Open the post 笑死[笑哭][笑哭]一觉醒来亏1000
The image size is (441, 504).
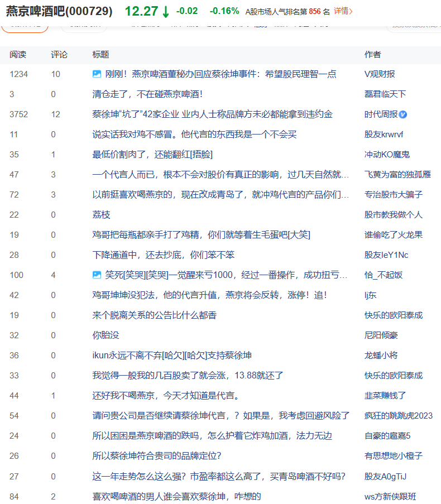click(226, 275)
